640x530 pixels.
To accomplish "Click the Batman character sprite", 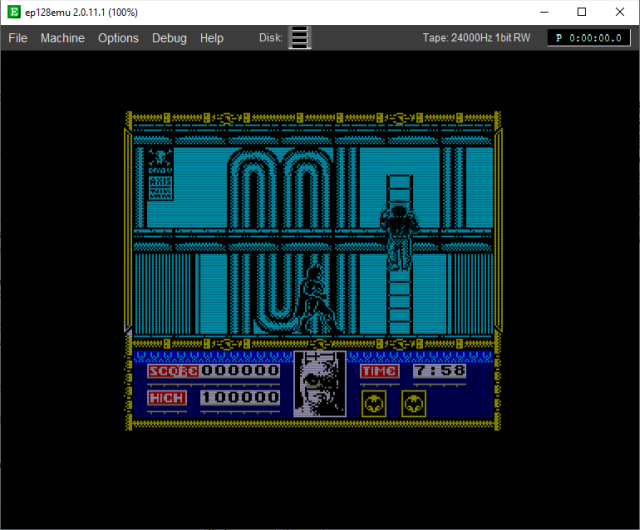I will coord(317,299).
